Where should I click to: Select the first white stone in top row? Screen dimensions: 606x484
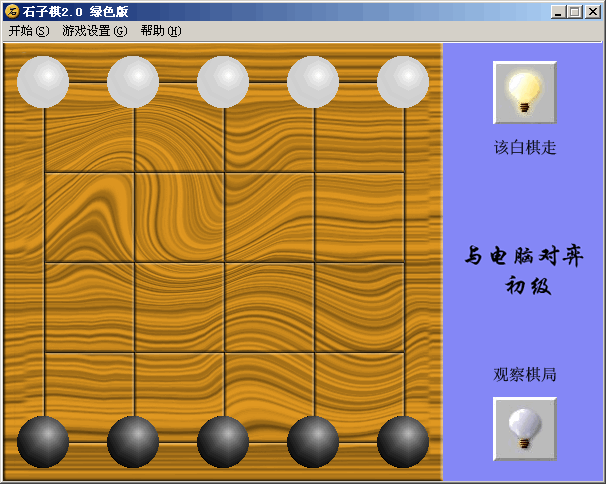(43, 82)
